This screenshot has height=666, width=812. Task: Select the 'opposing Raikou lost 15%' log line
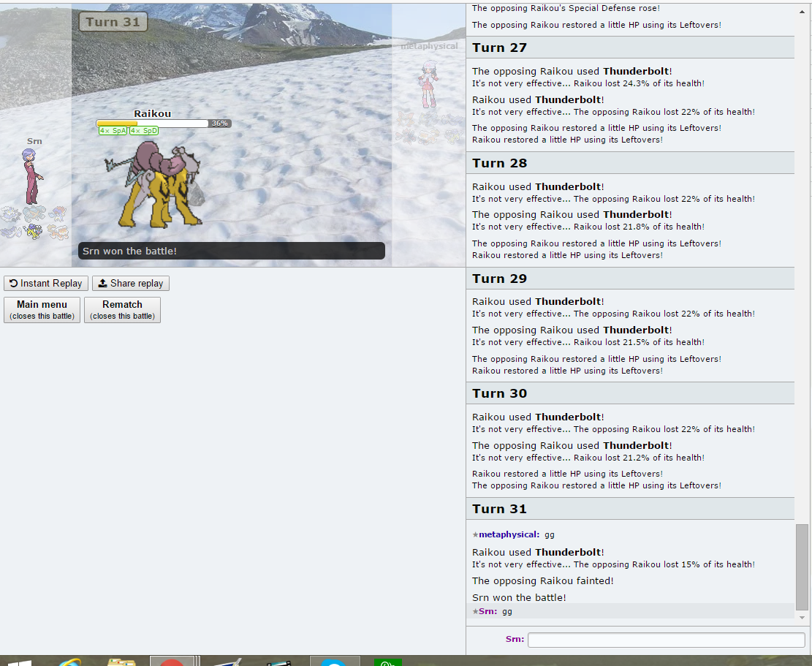point(614,564)
